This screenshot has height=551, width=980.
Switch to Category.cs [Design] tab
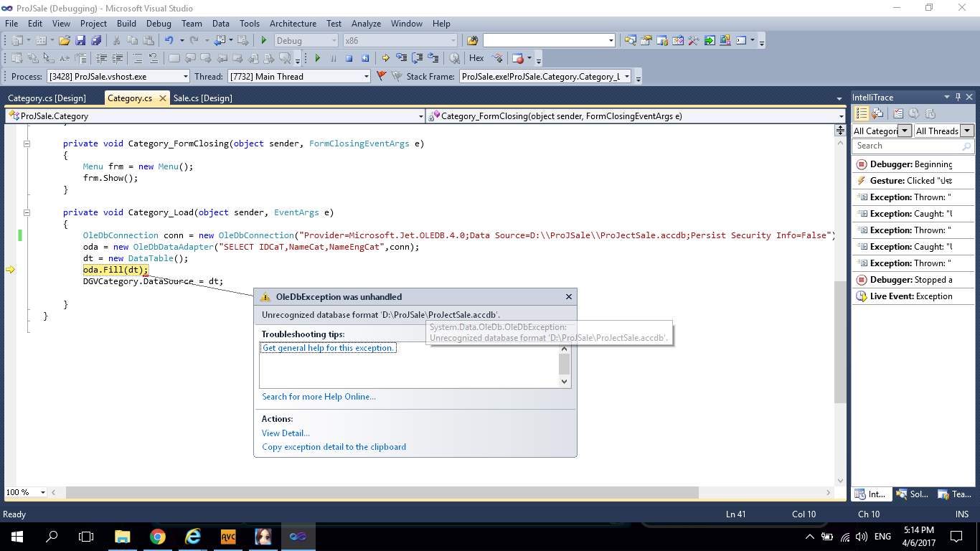tap(47, 98)
